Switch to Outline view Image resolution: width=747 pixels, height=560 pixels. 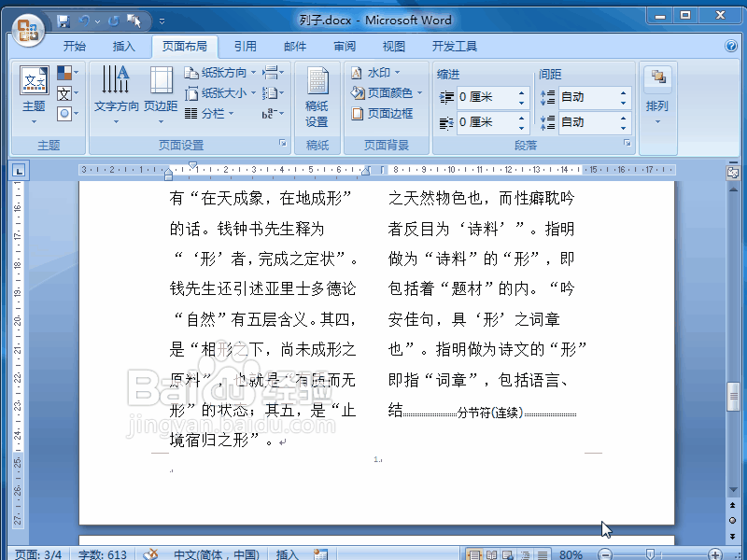[525, 554]
